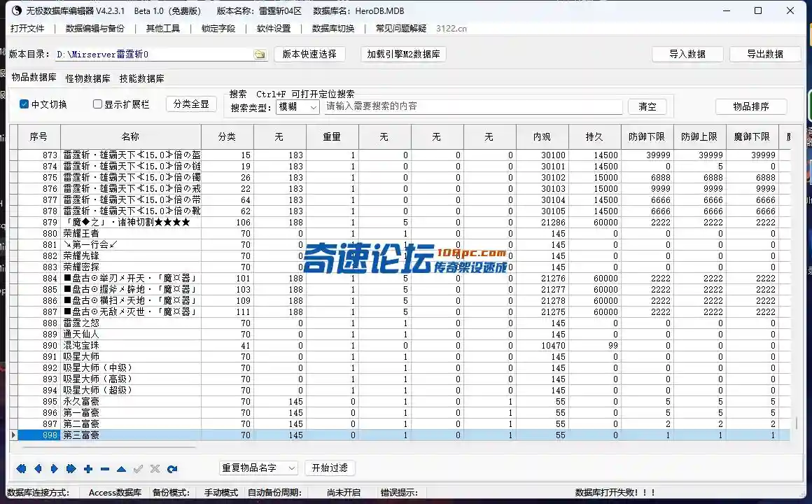812x504 pixels.
Task: Click the app logo in title bar
Action: [17, 11]
